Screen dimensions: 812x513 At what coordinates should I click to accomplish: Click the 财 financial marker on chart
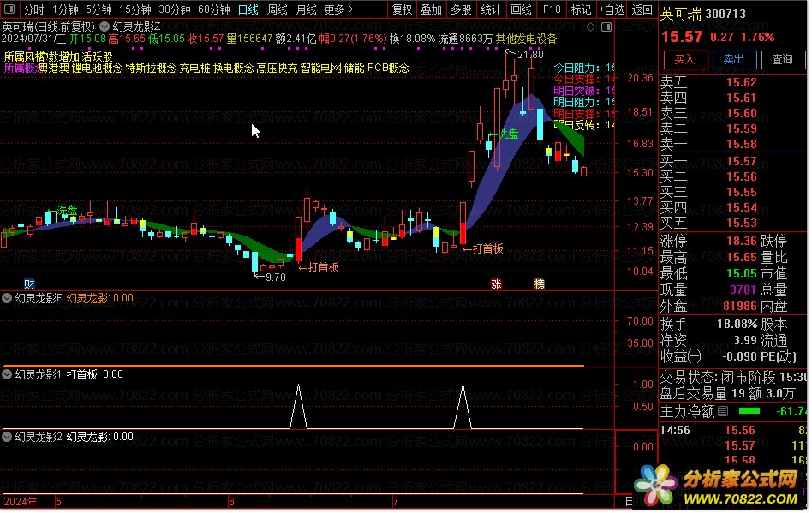[x=29, y=283]
